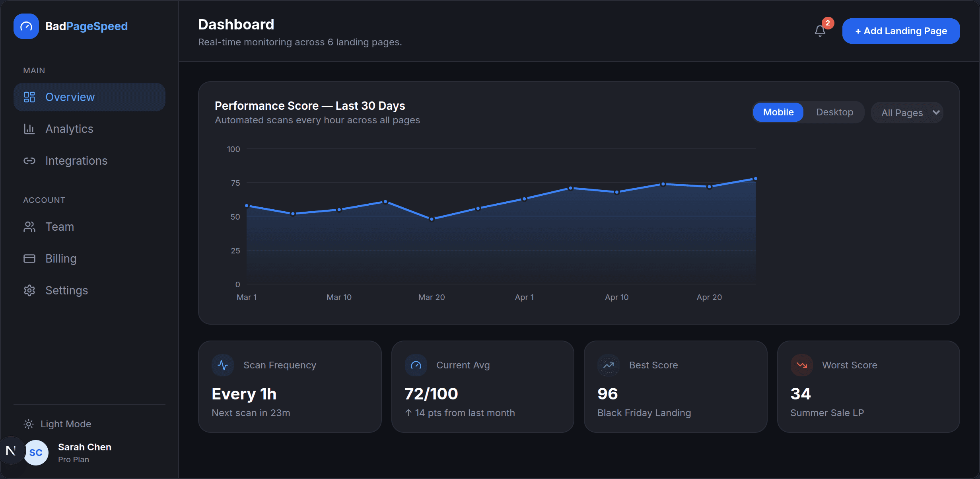Open the Team menu item
The width and height of the screenshot is (980, 479).
tap(89, 227)
